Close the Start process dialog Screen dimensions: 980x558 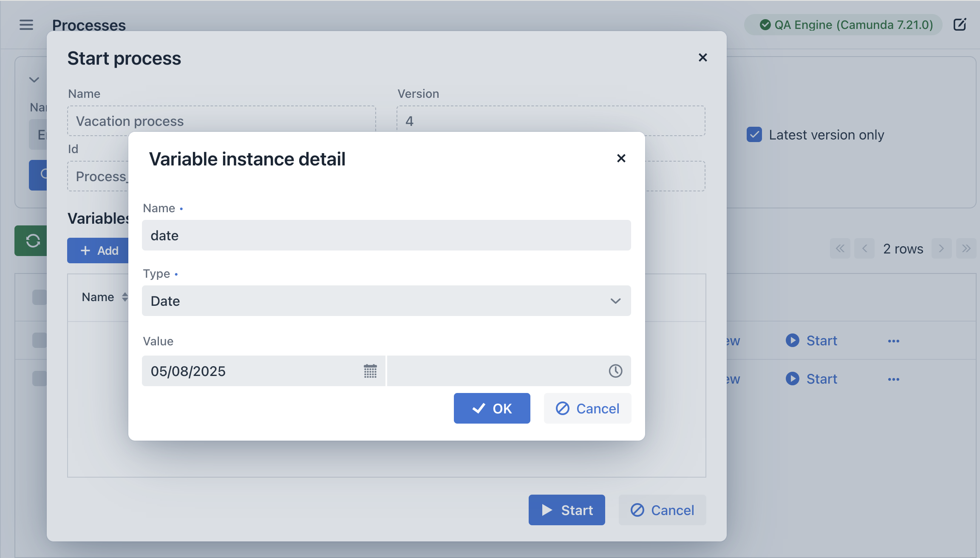[703, 57]
